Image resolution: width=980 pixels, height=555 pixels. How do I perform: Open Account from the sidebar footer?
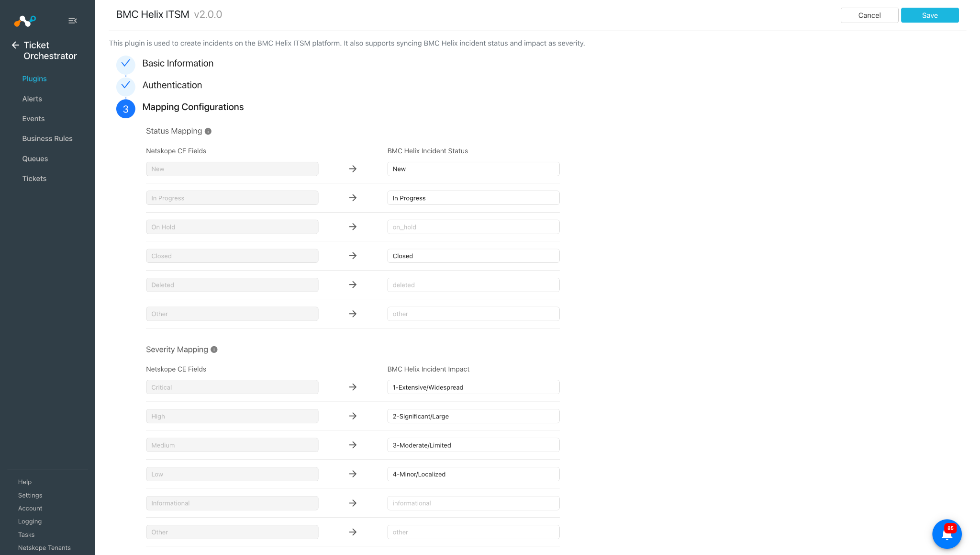tap(30, 508)
